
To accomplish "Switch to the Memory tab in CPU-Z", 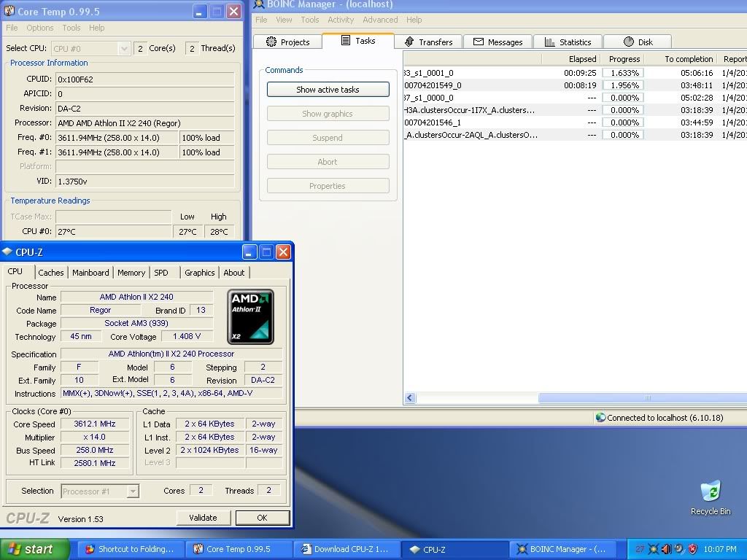I will (x=131, y=273).
